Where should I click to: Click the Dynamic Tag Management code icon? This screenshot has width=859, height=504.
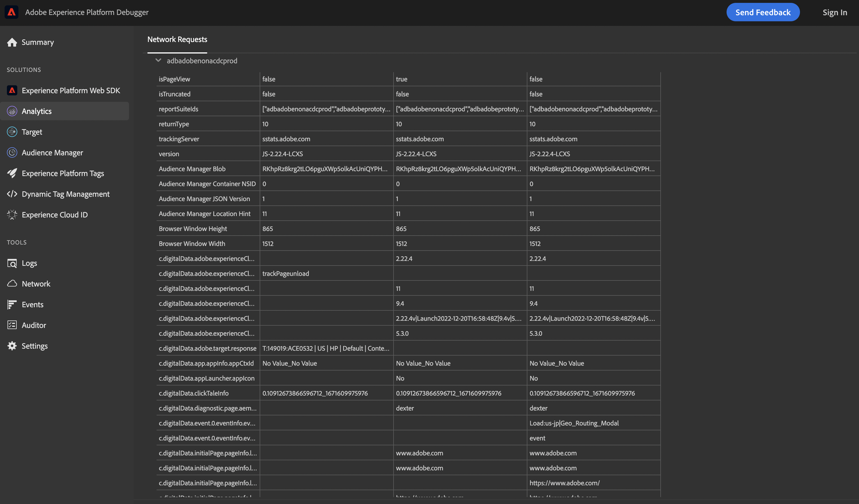(x=12, y=194)
